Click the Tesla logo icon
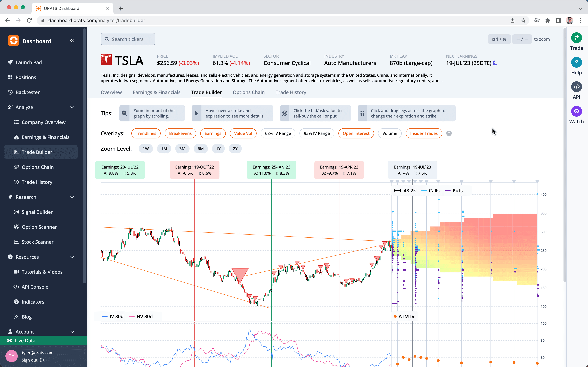588x367 pixels. 106,60
